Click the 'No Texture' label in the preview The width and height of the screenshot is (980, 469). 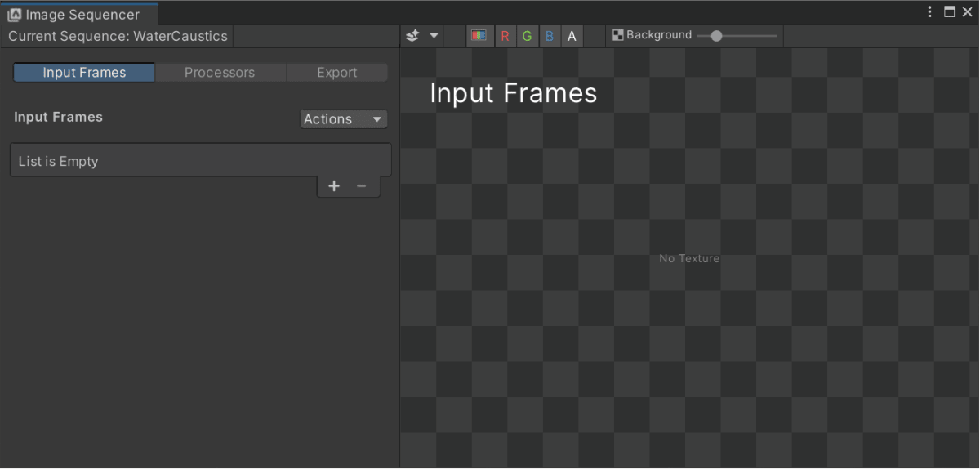(x=689, y=258)
